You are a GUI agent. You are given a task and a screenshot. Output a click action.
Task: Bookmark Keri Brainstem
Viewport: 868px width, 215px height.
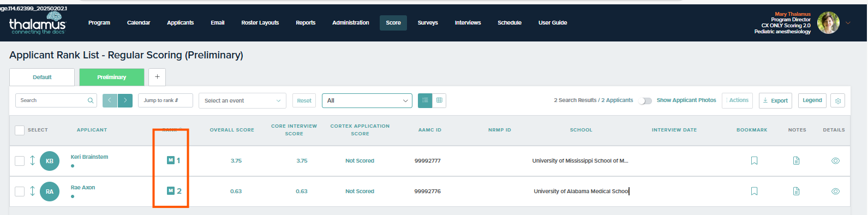point(755,161)
